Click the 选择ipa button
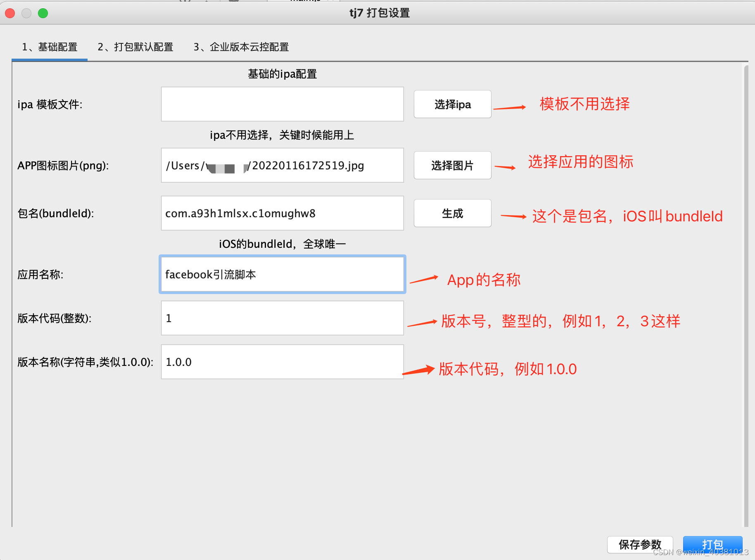 [452, 104]
